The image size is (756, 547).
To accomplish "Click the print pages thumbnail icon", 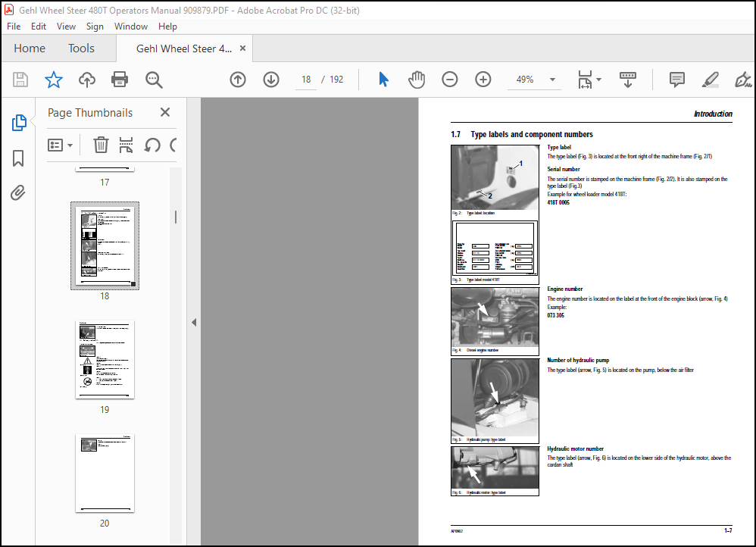I will pos(126,145).
